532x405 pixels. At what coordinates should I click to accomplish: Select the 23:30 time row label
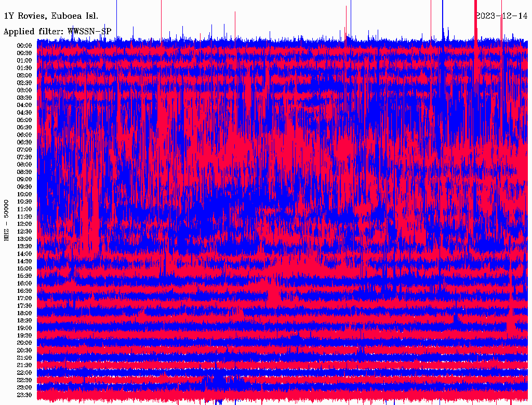pyautogui.click(x=24, y=395)
